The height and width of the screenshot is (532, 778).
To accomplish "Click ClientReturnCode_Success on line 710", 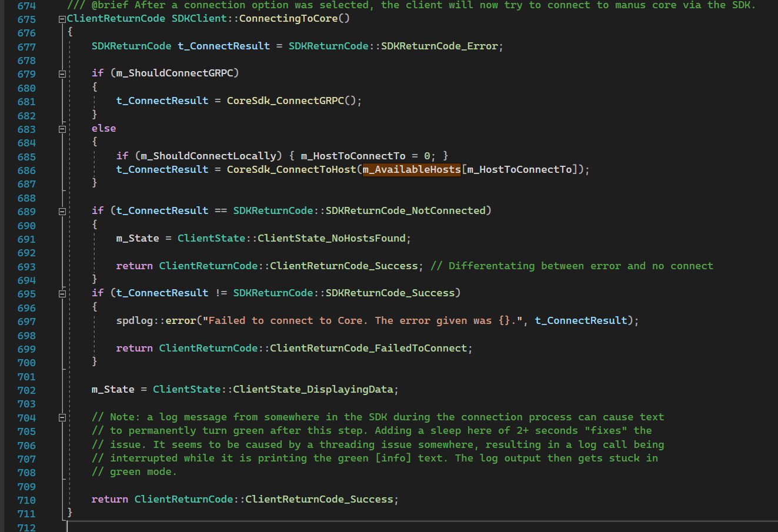I will click(x=319, y=499).
